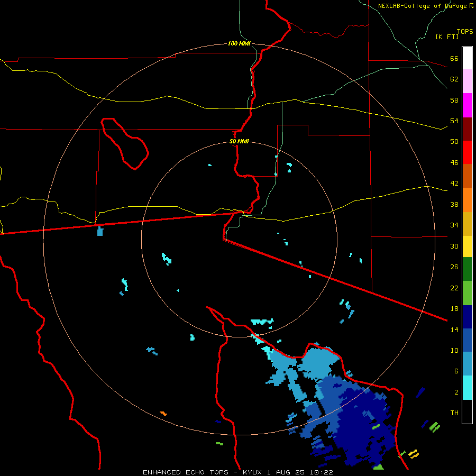Image resolution: width=476 pixels, height=476 pixels.
Task: Pick the white legend color swatch
Action: [467, 58]
